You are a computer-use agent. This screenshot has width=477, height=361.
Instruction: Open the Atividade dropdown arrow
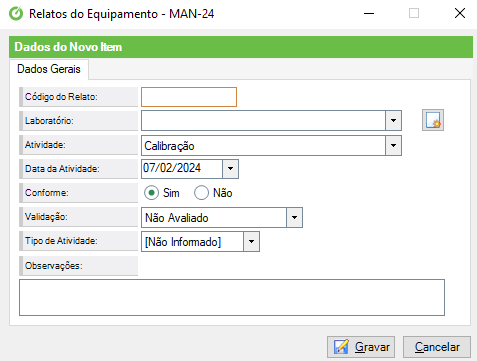coord(393,145)
